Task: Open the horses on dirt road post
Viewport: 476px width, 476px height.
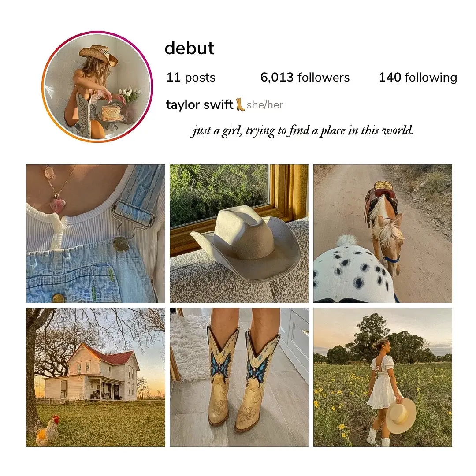Action: point(383,234)
